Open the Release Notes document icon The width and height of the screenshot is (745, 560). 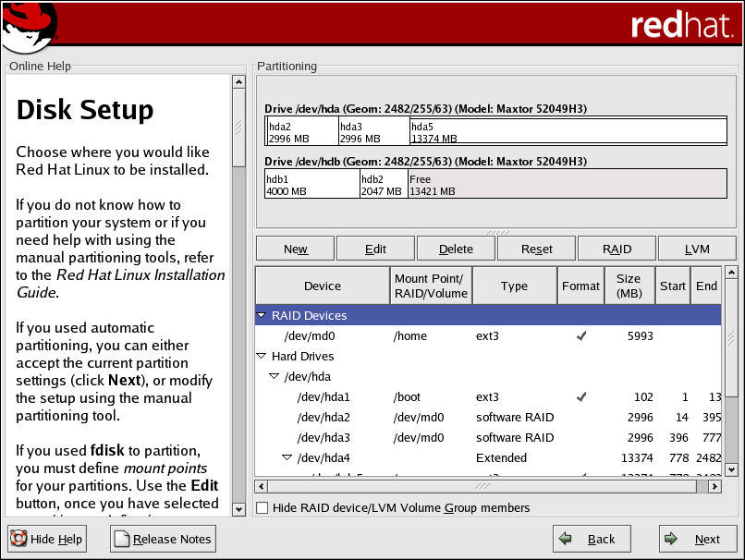(x=122, y=539)
